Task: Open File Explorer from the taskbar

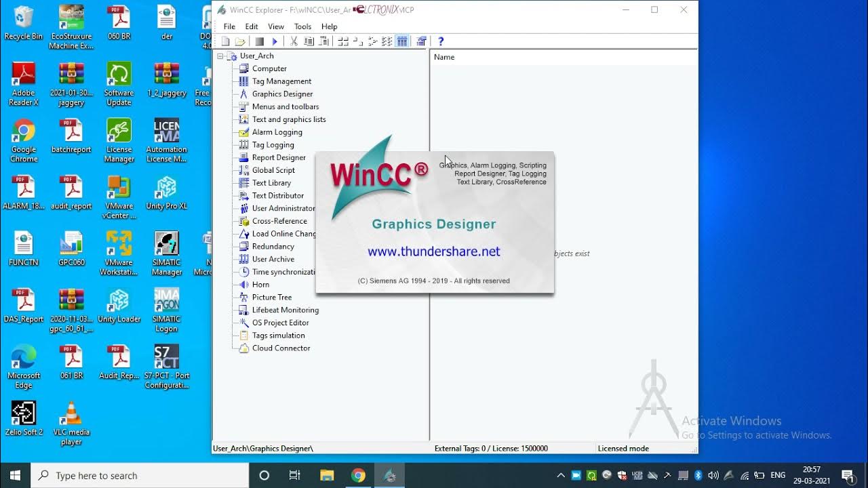Action: coord(327,475)
